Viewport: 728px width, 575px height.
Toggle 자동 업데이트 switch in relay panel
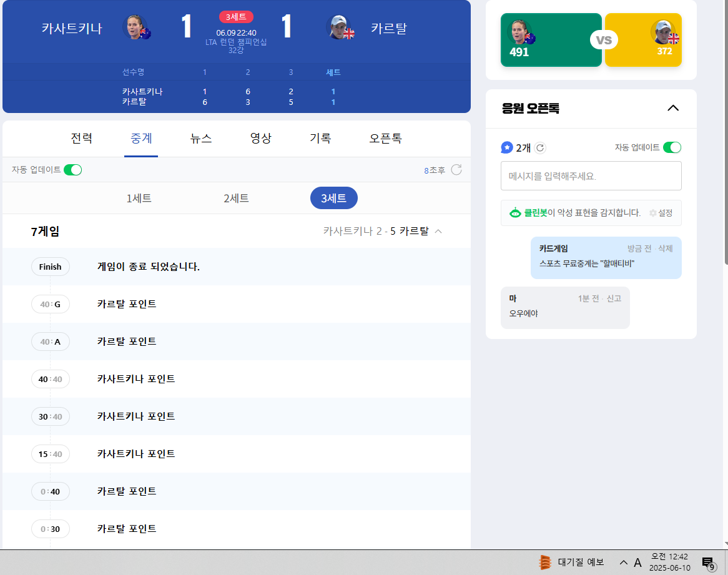tap(72, 170)
